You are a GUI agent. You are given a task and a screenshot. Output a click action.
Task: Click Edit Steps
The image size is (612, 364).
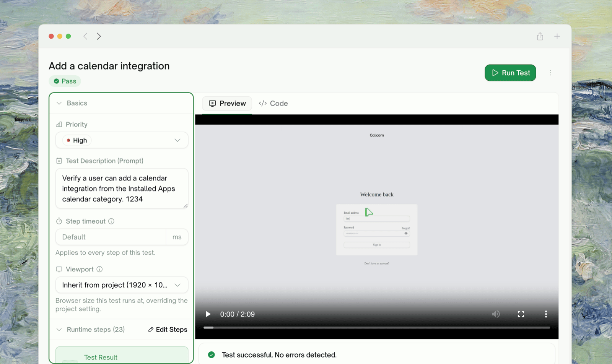click(168, 330)
